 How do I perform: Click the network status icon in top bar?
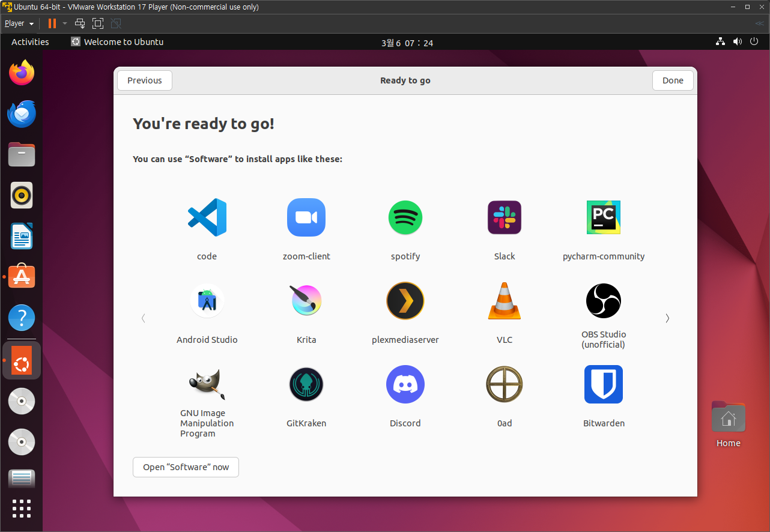720,42
